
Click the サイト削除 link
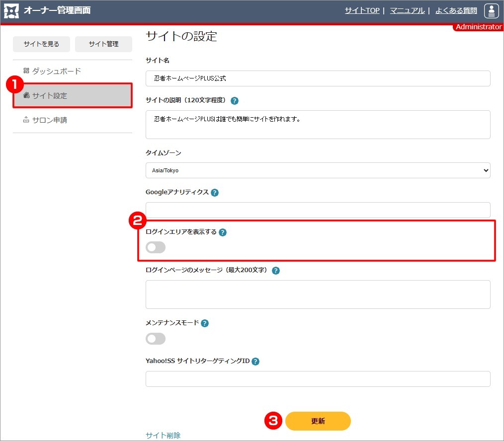click(163, 435)
